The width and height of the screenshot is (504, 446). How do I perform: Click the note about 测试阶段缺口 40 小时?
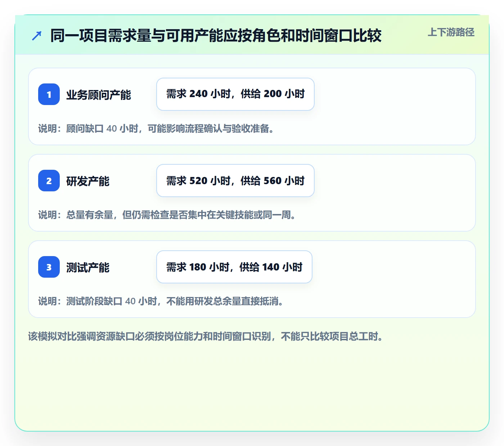pos(161,301)
